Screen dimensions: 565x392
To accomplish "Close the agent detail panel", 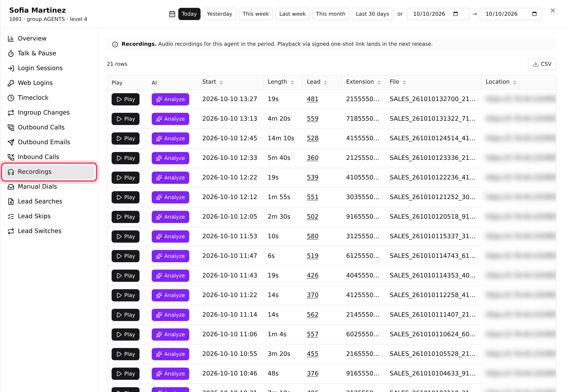I will [x=553, y=10].
